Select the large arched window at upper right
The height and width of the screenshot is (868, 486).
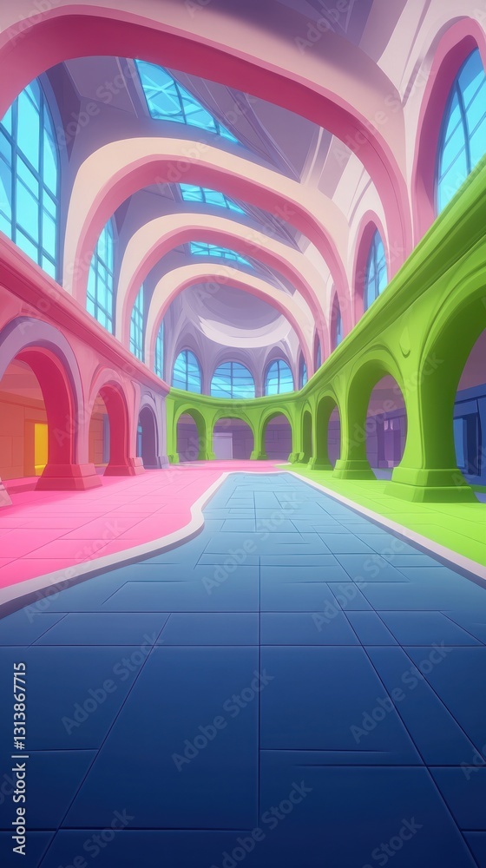pos(463,130)
